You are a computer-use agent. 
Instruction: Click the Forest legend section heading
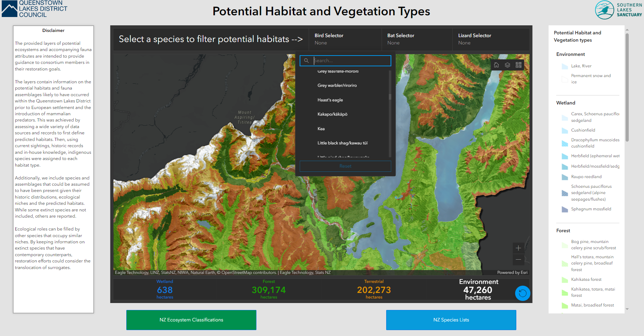(563, 231)
